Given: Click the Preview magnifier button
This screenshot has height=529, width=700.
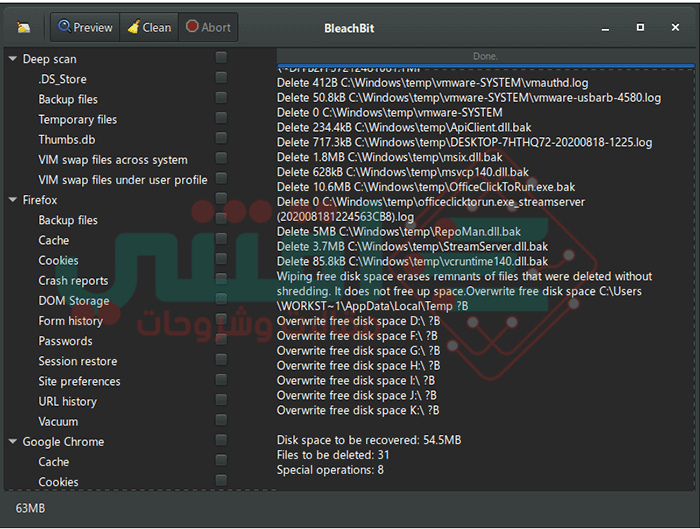Looking at the screenshot, I should click(x=85, y=27).
